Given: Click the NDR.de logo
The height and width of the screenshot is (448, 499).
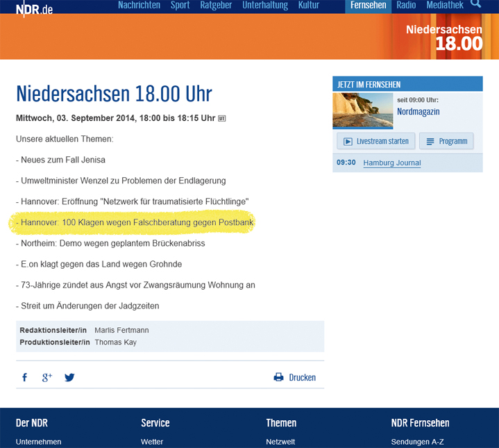Looking at the screenshot, I should [35, 9].
